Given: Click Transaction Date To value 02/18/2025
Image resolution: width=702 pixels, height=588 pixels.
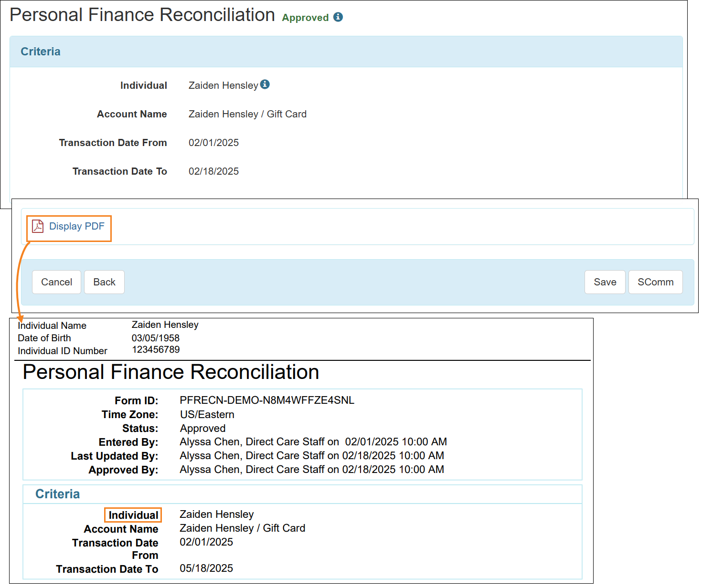Looking at the screenshot, I should tap(213, 171).
